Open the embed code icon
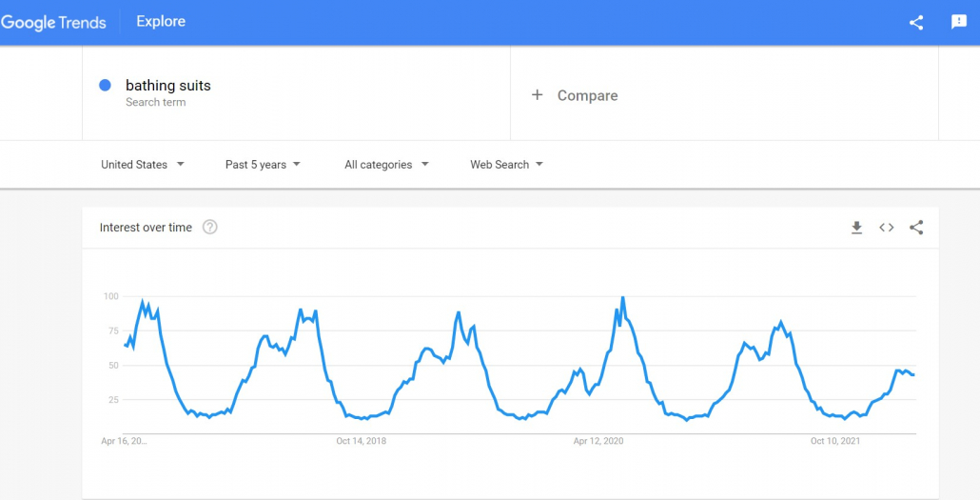 [886, 228]
